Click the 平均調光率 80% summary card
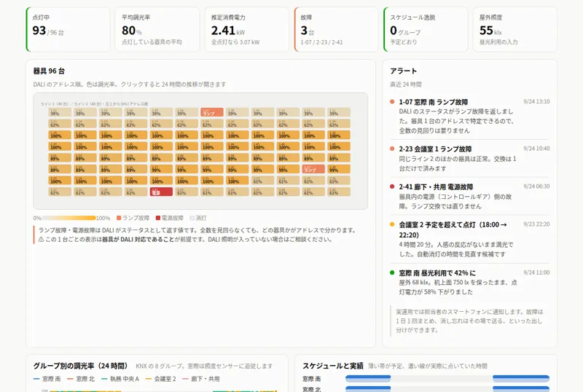 [x=157, y=29]
